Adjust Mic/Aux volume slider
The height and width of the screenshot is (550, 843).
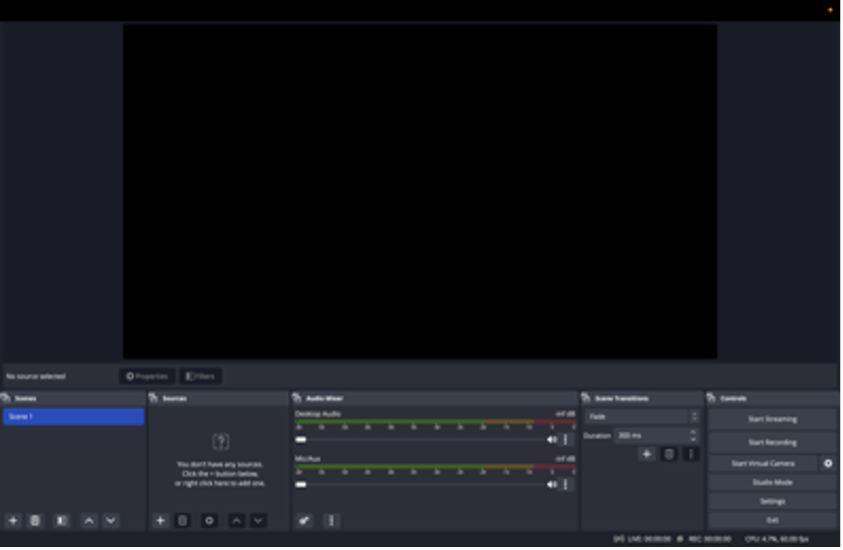point(421,485)
